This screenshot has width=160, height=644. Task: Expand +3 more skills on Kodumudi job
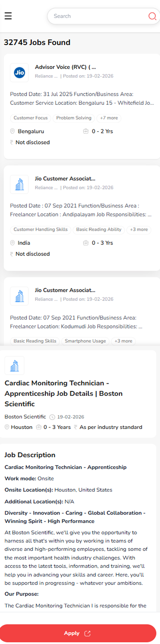[x=123, y=341]
